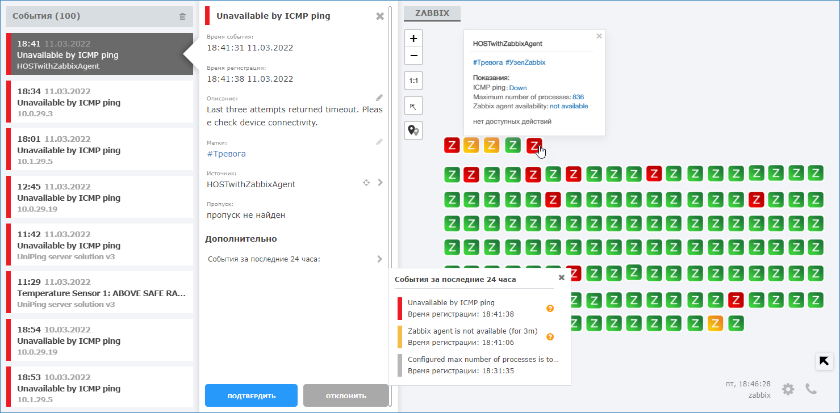Screen dimensions: 840x413
Task: Reset map zoom to 1:1
Action: click(413, 80)
